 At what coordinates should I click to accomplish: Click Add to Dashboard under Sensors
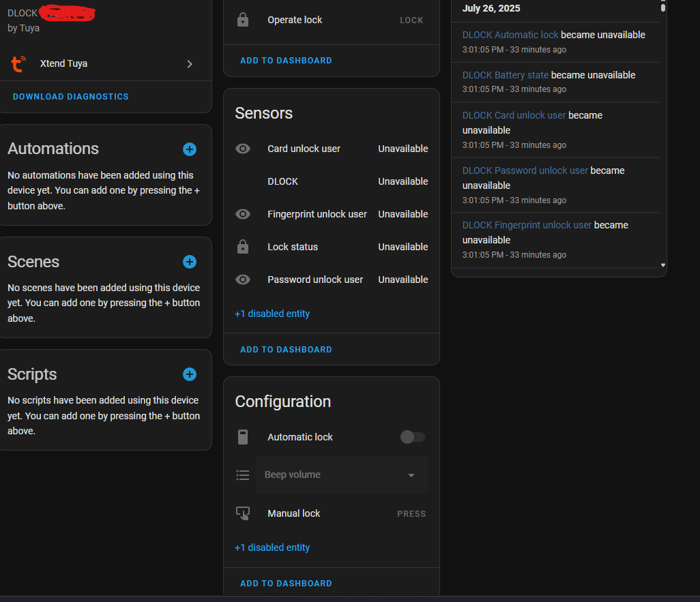[x=286, y=350]
